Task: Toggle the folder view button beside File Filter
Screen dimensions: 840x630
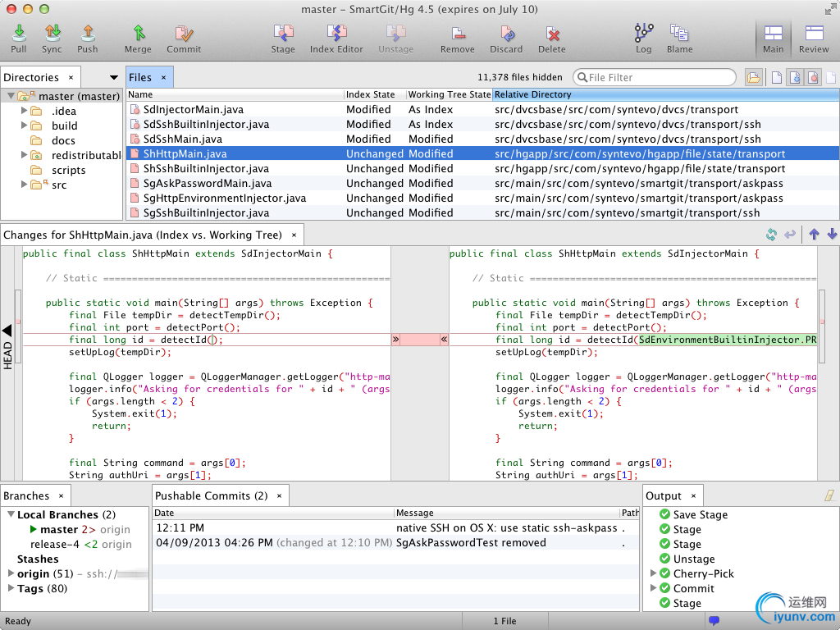Action: (x=753, y=78)
